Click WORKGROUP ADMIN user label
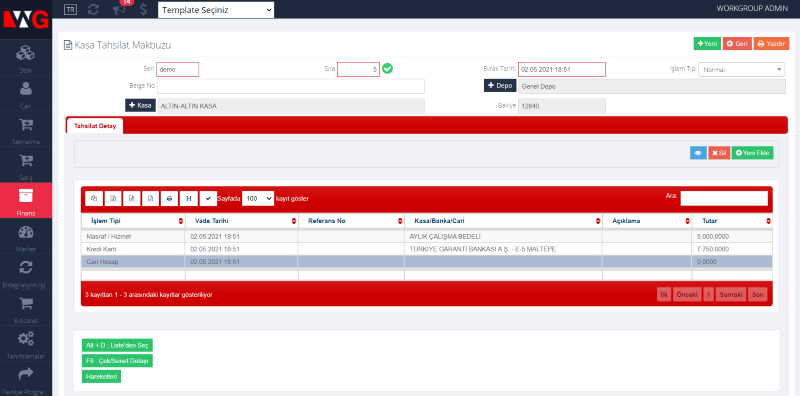This screenshot has height=396, width=800. (752, 9)
